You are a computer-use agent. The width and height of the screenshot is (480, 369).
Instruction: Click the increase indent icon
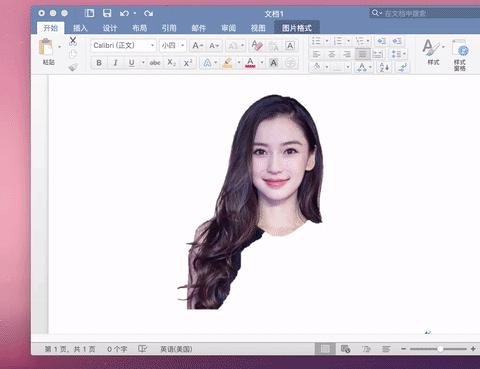tap(397, 41)
